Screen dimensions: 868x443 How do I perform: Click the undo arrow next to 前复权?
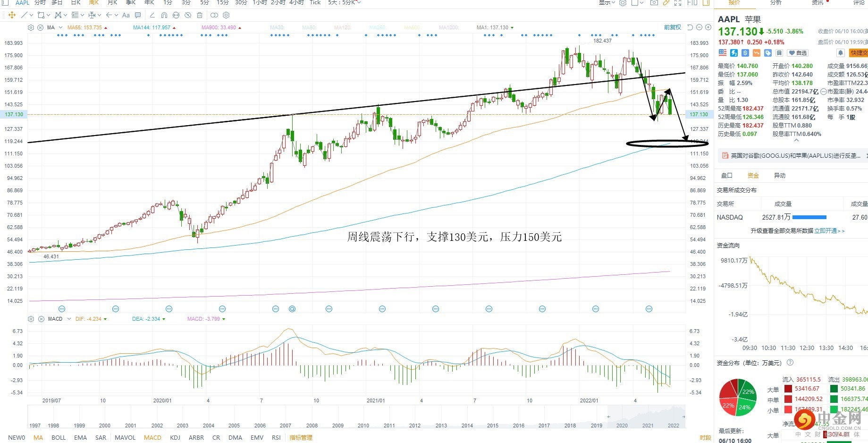click(x=690, y=27)
